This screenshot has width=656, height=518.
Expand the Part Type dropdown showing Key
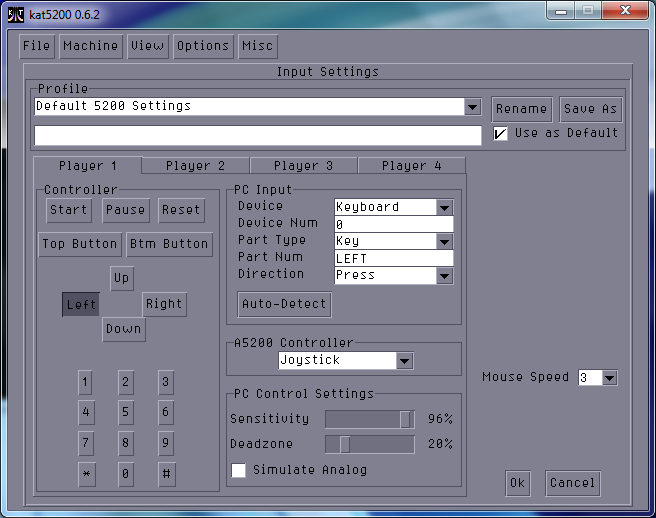click(x=444, y=241)
